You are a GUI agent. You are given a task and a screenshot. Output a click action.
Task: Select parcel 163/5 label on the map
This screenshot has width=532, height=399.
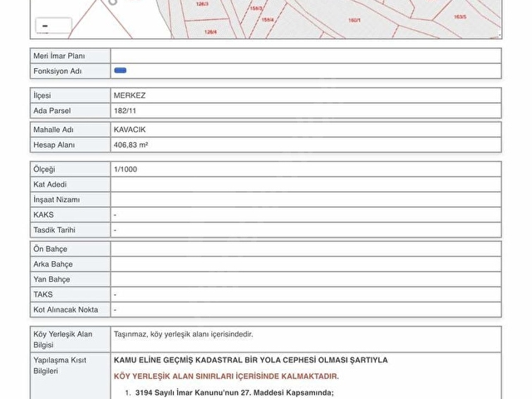(460, 17)
